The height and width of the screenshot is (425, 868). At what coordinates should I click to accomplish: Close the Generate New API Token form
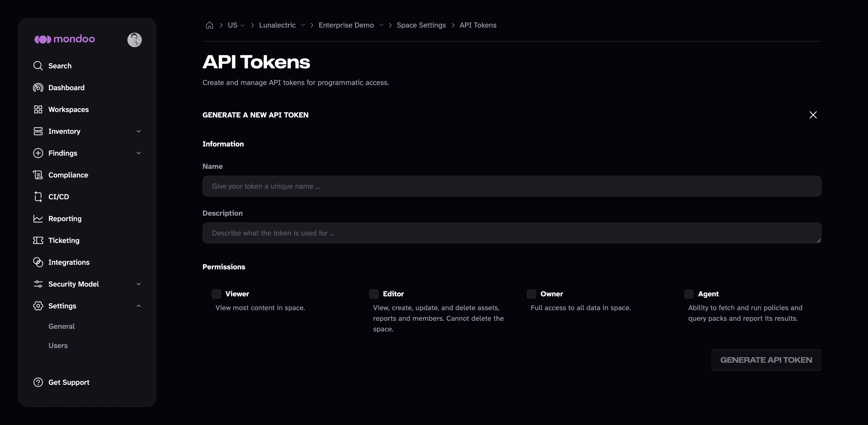[x=813, y=115]
